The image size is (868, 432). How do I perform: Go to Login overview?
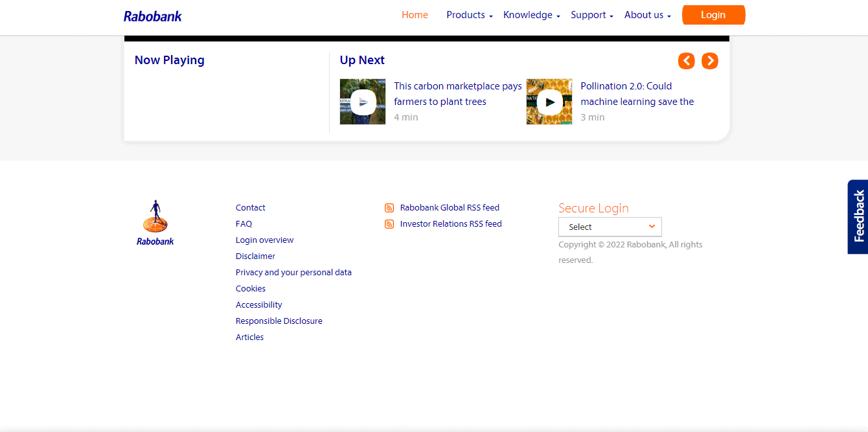pos(265,240)
